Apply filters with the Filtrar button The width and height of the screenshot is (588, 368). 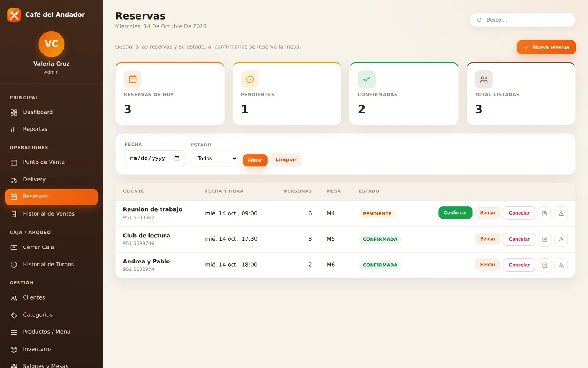pyautogui.click(x=255, y=160)
